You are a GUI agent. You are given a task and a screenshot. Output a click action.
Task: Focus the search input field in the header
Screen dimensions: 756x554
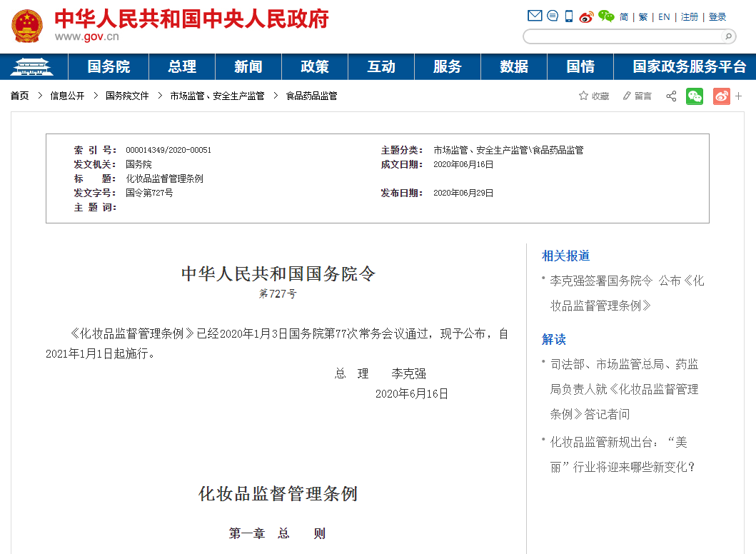pos(621,36)
